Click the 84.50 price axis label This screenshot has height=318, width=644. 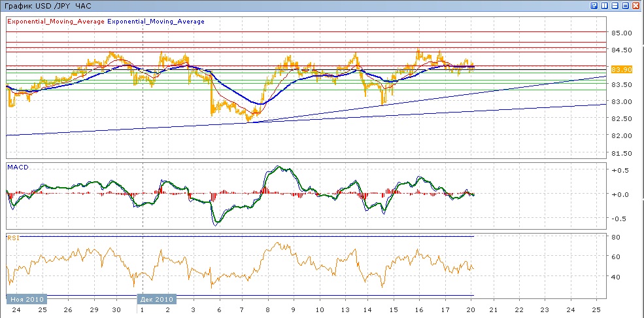[621, 50]
